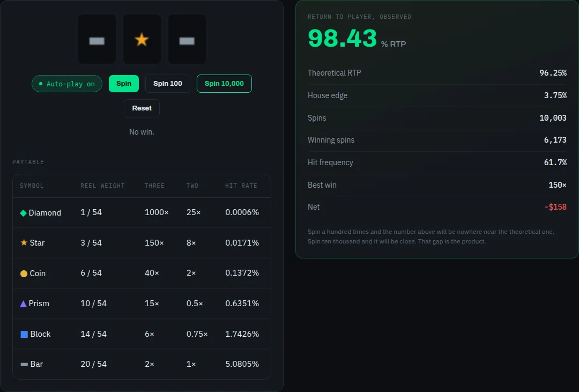
Task: Click the blue Block square icon
Action: pos(24,334)
